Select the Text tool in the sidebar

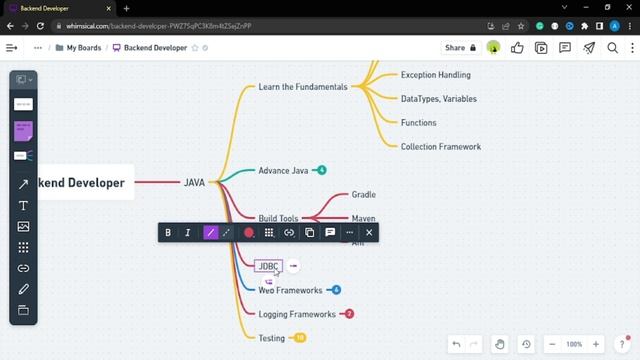(23, 205)
